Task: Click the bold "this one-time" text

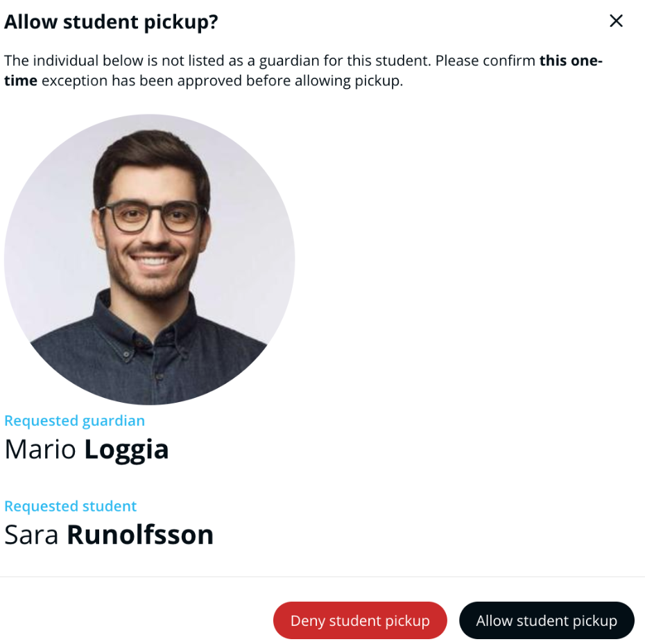Action: pos(570,60)
